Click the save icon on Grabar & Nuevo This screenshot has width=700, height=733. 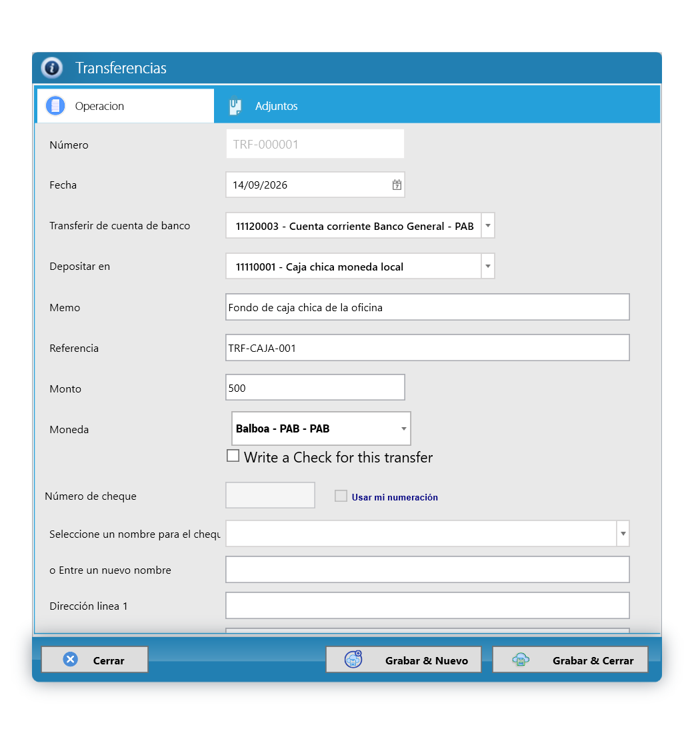353,659
